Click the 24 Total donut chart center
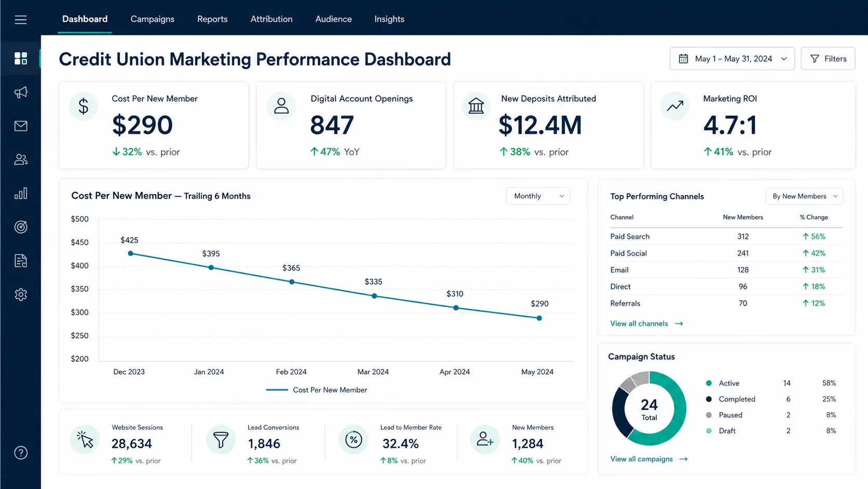Screen dimensions: 868x489 (649, 409)
